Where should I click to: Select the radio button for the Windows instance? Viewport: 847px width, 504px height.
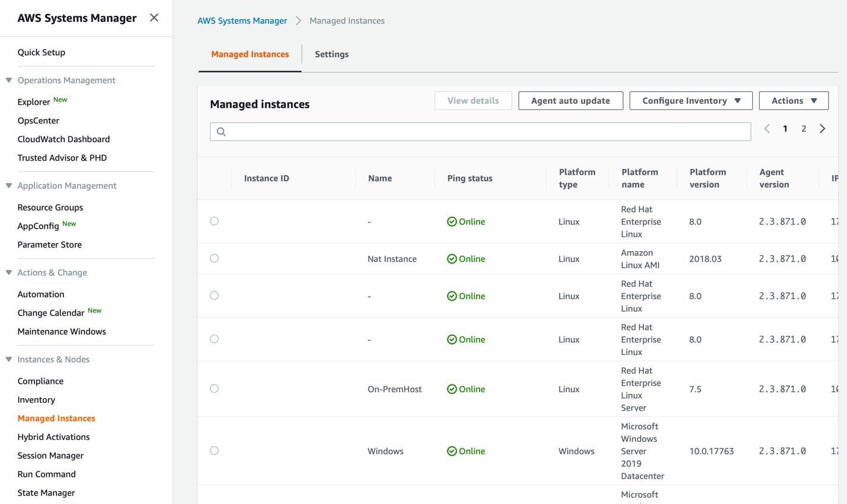[215, 450]
